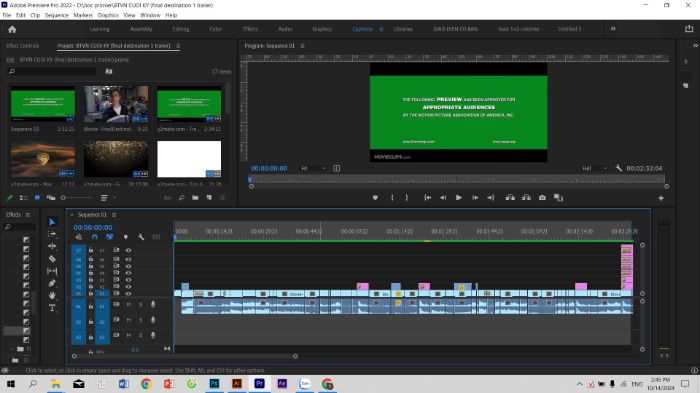This screenshot has height=393, width=700.
Task: Open the Graphics menu
Action: [108, 15]
